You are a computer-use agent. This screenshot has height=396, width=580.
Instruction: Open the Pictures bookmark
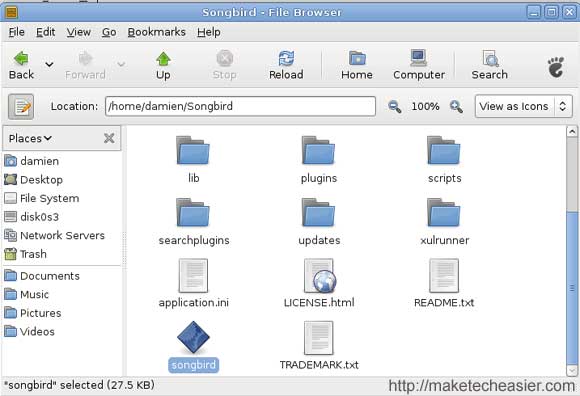click(x=62, y=313)
